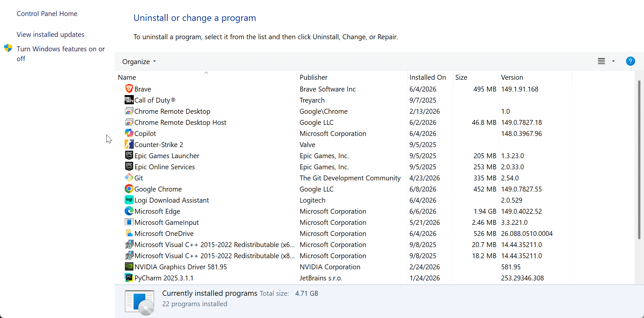Click publisher Valve cell

coord(307,145)
